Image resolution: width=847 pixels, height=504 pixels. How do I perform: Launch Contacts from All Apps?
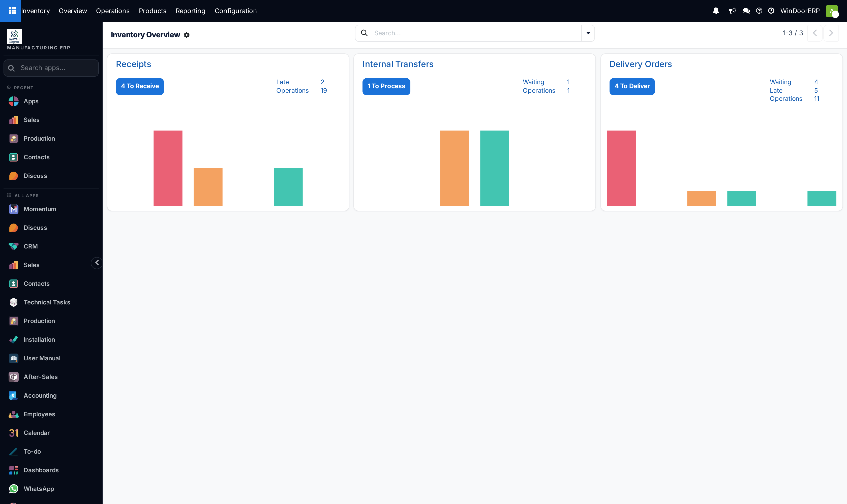[x=51, y=284]
